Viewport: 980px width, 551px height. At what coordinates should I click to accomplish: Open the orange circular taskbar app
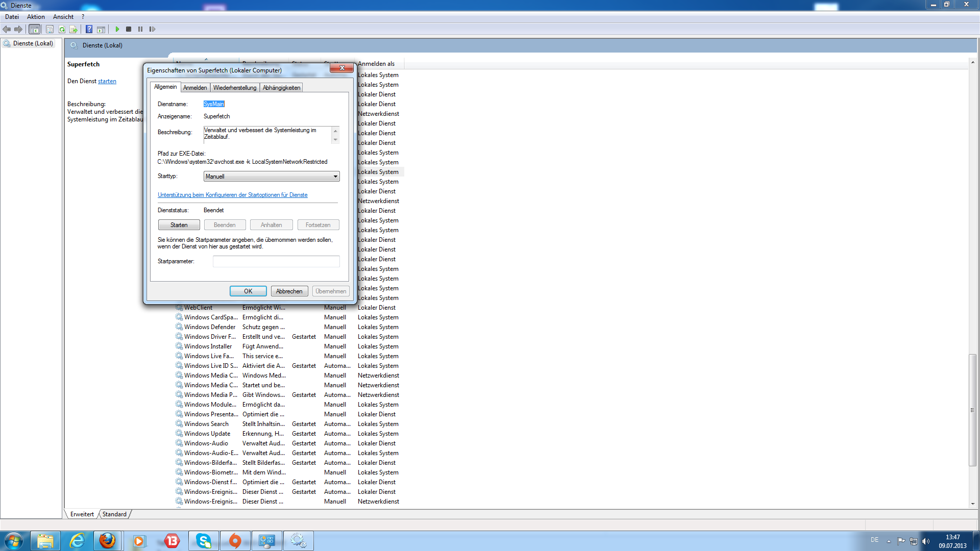tap(235, 541)
